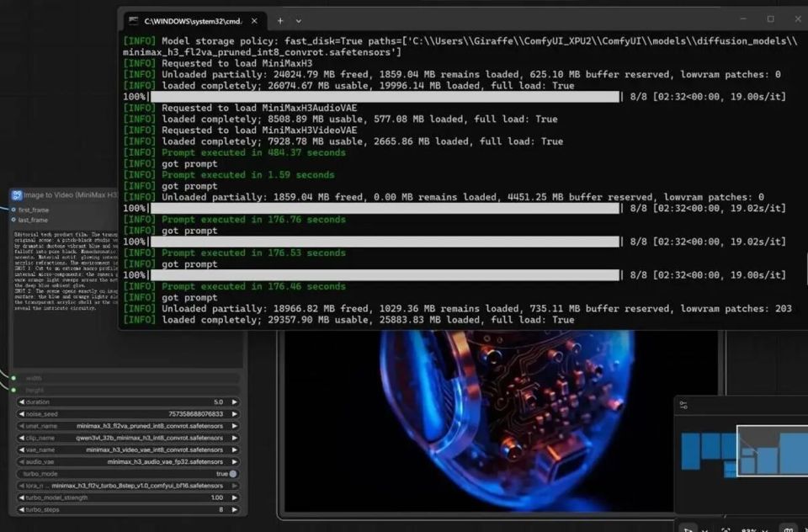
Task: Click the last_frame input socket
Action: pyautogui.click(x=14, y=220)
